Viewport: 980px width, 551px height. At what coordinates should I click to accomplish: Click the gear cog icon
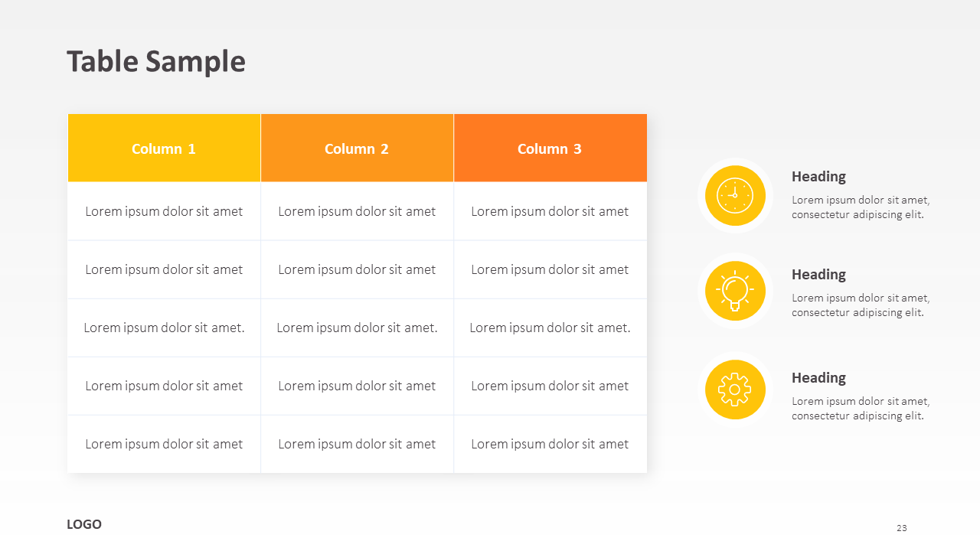[735, 390]
